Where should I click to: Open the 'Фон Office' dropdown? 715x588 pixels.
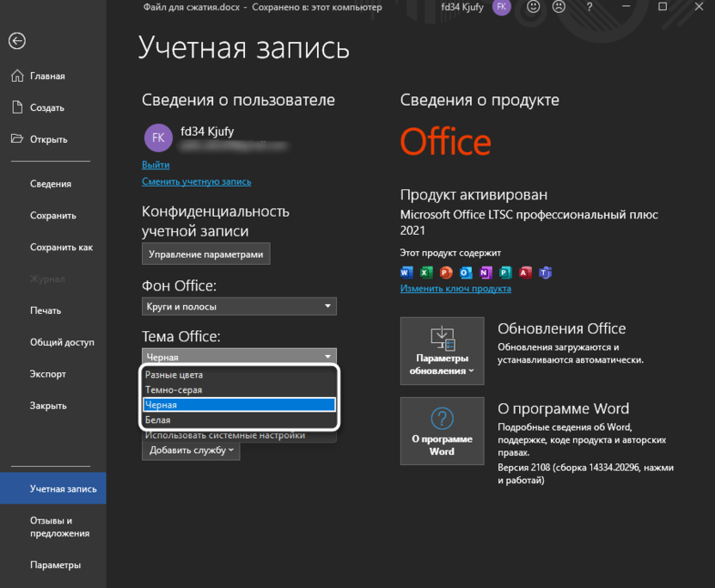(x=238, y=306)
